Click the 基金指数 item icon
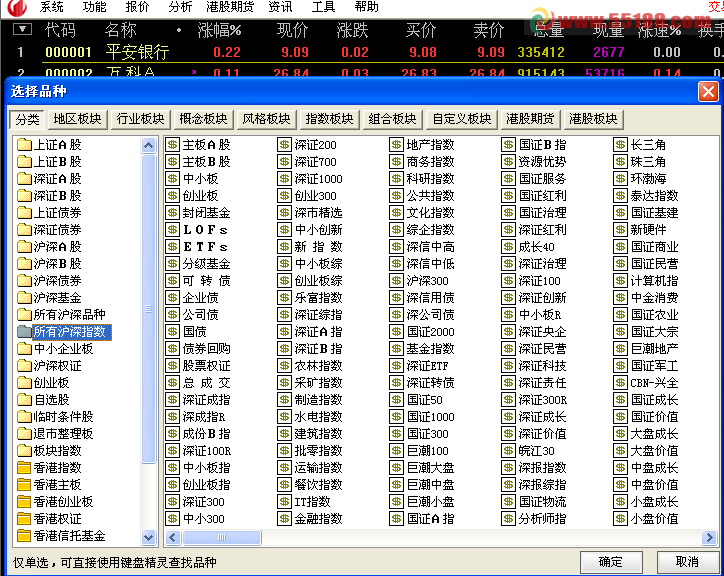 click(x=397, y=349)
